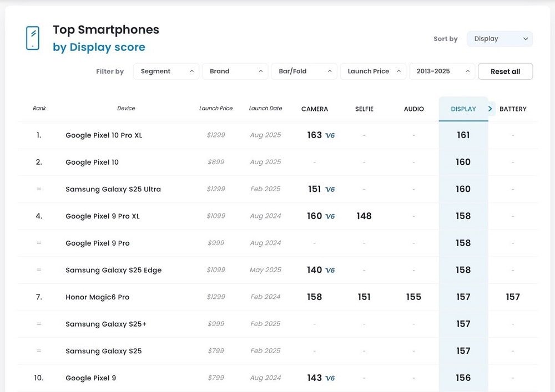Click the Samsung Galaxy S25+ device name
555x392 pixels.
[106, 324]
